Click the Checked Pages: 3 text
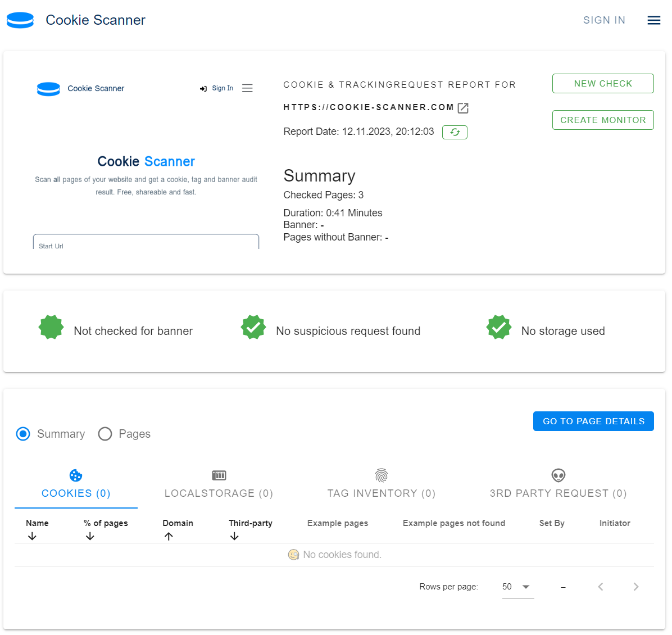 (324, 195)
